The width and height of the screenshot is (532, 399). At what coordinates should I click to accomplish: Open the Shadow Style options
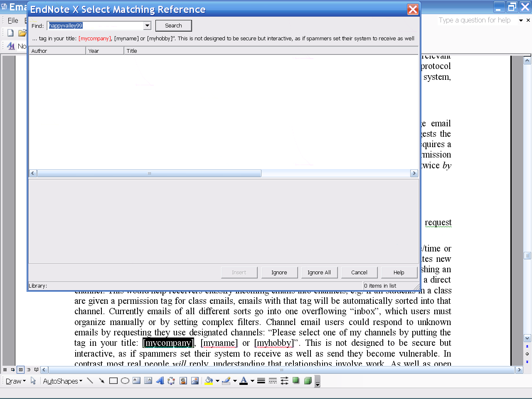(x=296, y=381)
